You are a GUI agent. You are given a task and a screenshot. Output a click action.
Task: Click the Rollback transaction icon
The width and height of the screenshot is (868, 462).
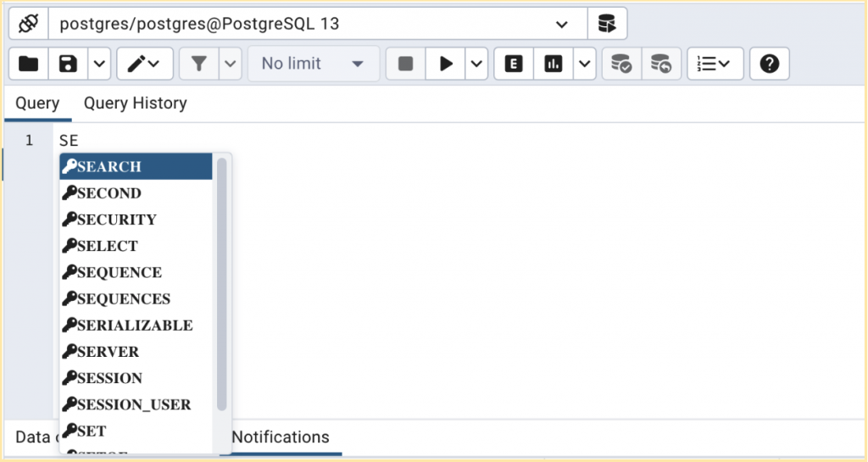[661, 64]
